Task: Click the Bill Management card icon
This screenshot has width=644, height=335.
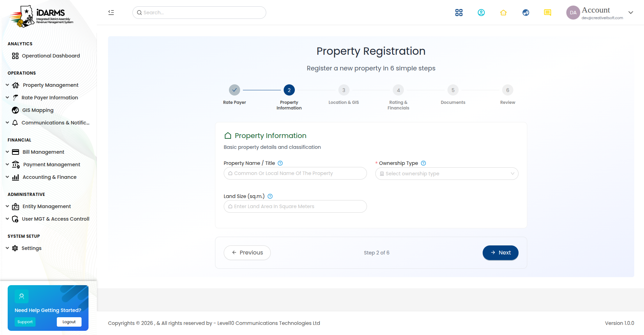Action: (16, 152)
